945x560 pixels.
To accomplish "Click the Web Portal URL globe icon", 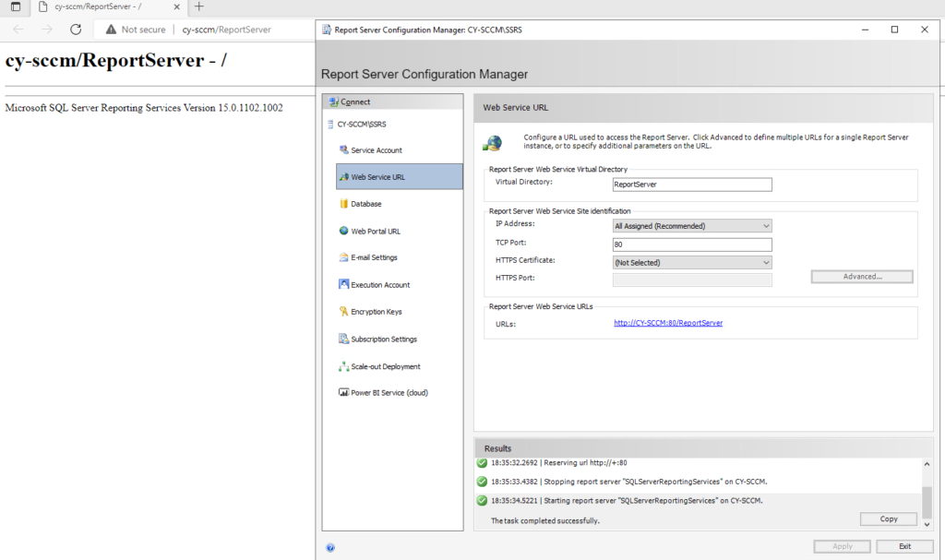I will (x=343, y=231).
